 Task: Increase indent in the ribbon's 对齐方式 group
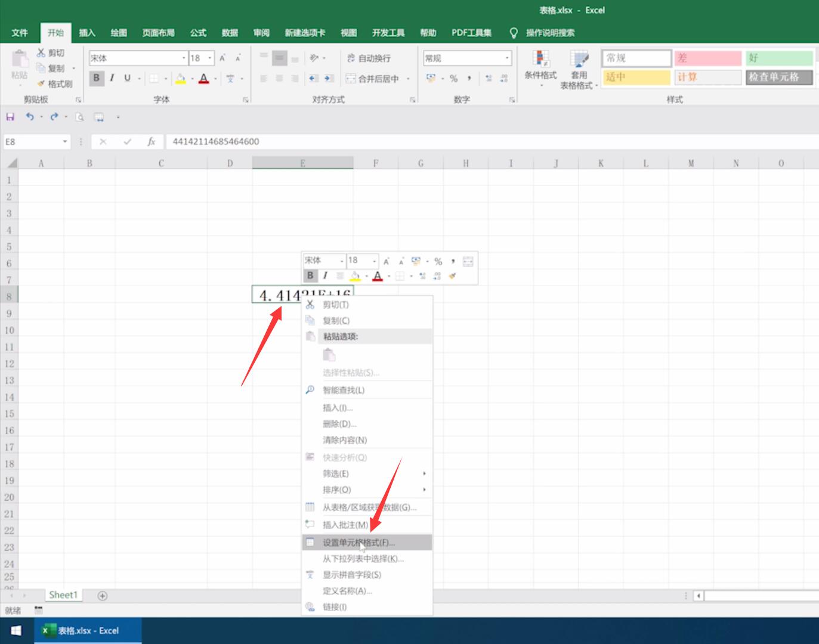pos(329,78)
